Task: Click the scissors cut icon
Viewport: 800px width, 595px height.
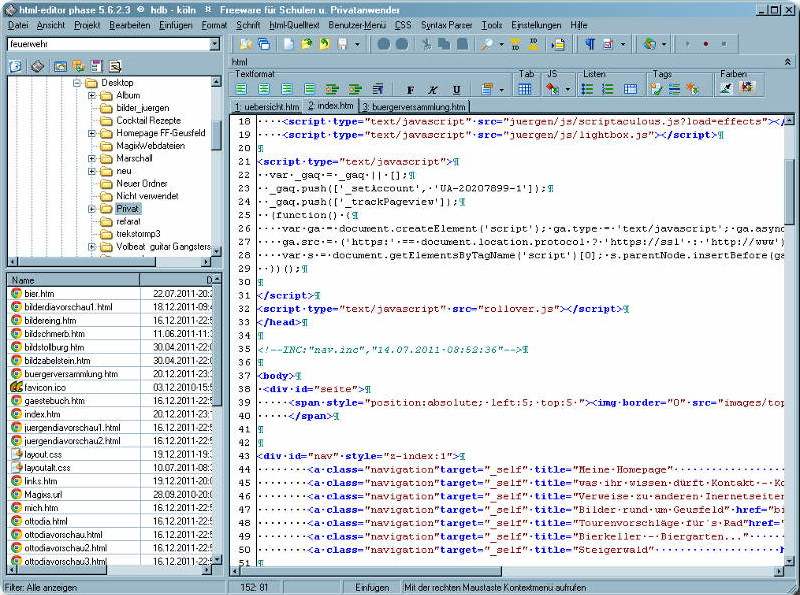Action: click(427, 44)
